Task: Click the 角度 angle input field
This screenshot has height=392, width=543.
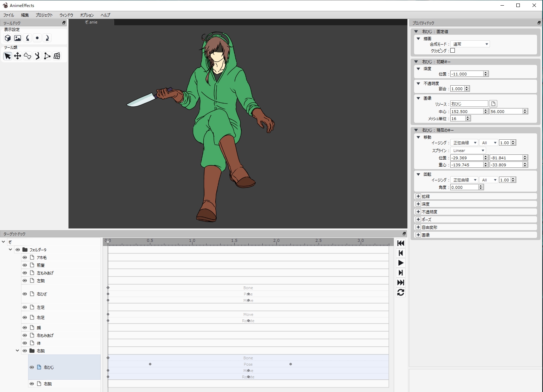Action: coord(464,187)
